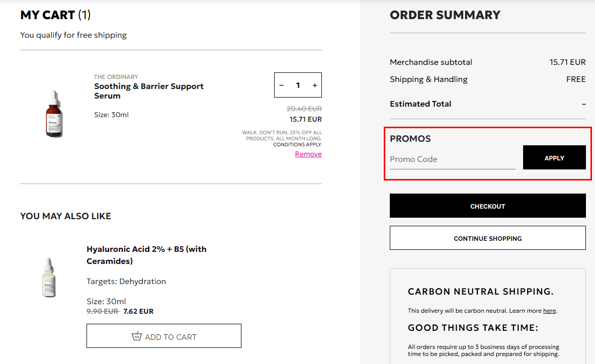Increase serum quantity with plus button
Viewport: 595px width, 364px height.
click(x=315, y=85)
